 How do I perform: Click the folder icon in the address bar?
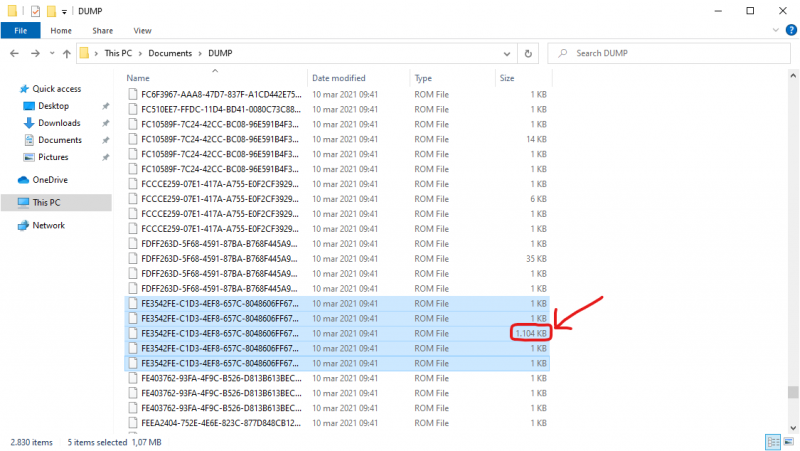coord(84,53)
